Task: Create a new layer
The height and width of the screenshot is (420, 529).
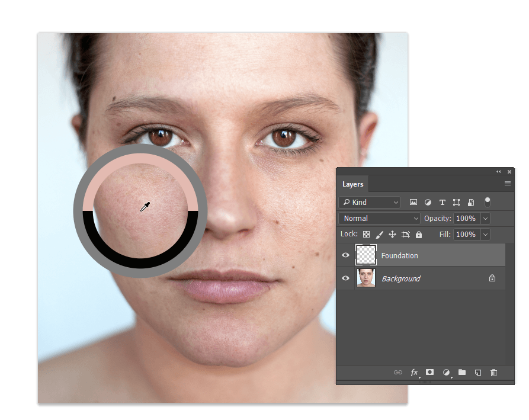Action: 478,372
